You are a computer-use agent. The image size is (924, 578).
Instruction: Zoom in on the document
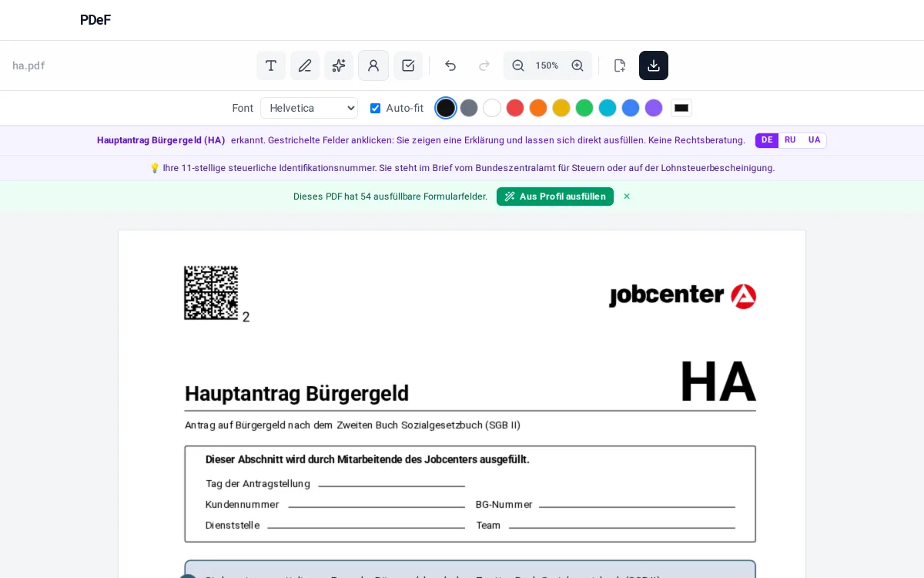click(577, 66)
